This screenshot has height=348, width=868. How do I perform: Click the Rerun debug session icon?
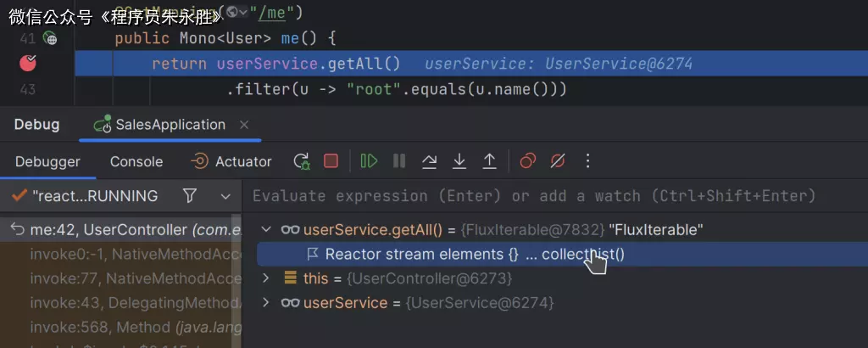click(302, 161)
